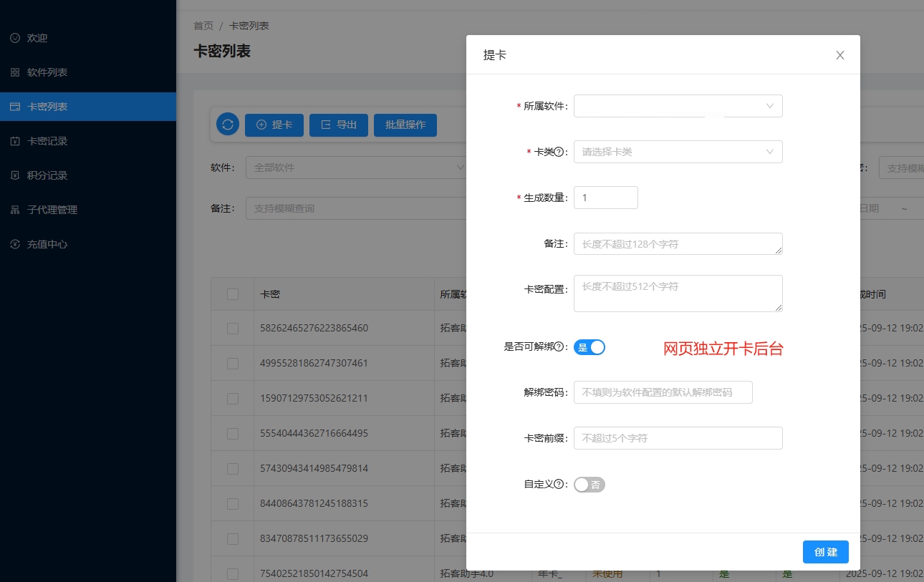This screenshot has width=924, height=582.
Task: Click the 批量操作 button
Action: [x=405, y=125]
